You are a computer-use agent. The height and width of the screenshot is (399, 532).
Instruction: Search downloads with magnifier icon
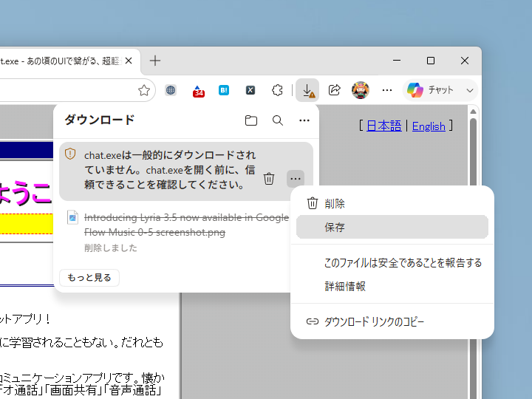[278, 120]
